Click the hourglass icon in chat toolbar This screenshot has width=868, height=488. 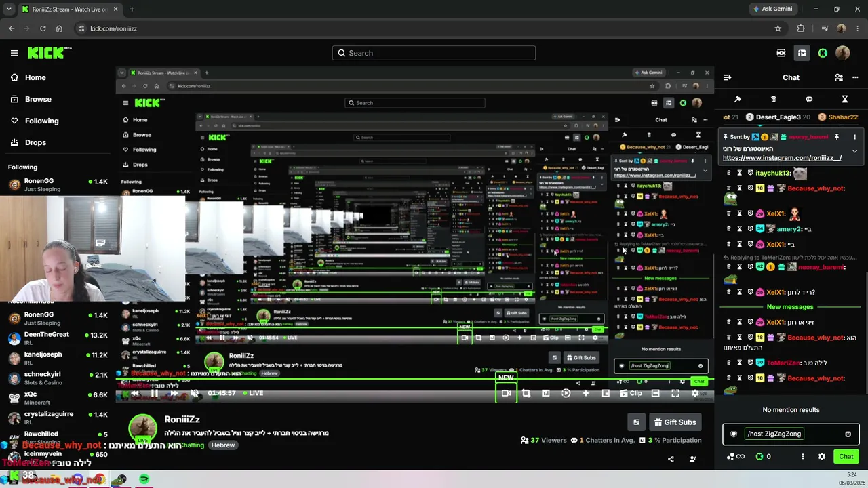pos(845,99)
